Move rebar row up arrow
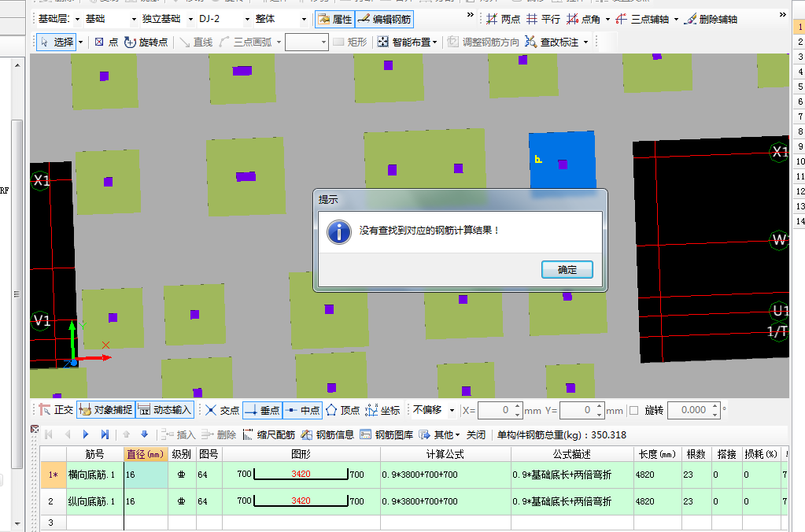The width and height of the screenshot is (805, 532). tap(126, 435)
